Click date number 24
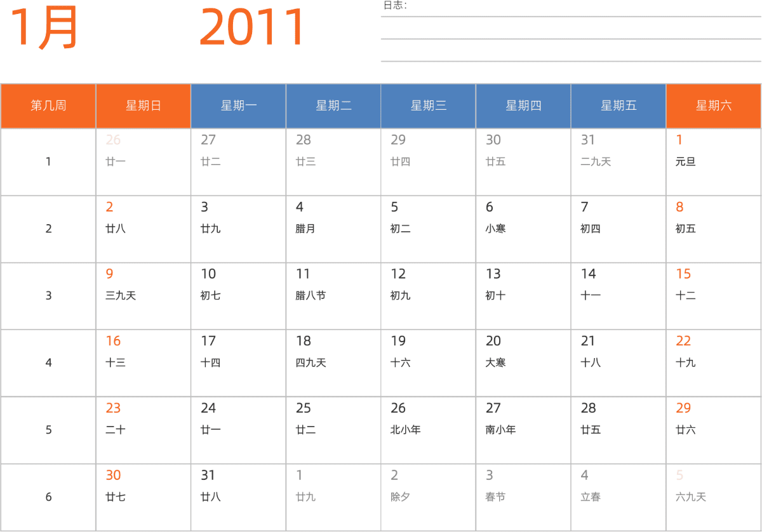This screenshot has width=762, height=532. [x=208, y=408]
